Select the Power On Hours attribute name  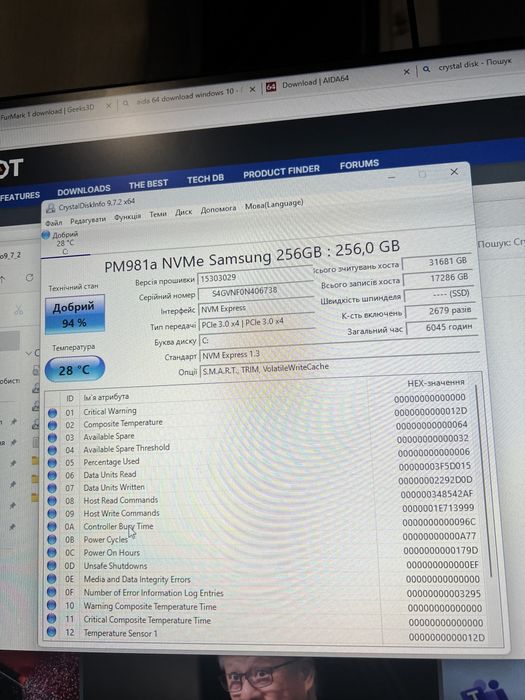point(112,553)
